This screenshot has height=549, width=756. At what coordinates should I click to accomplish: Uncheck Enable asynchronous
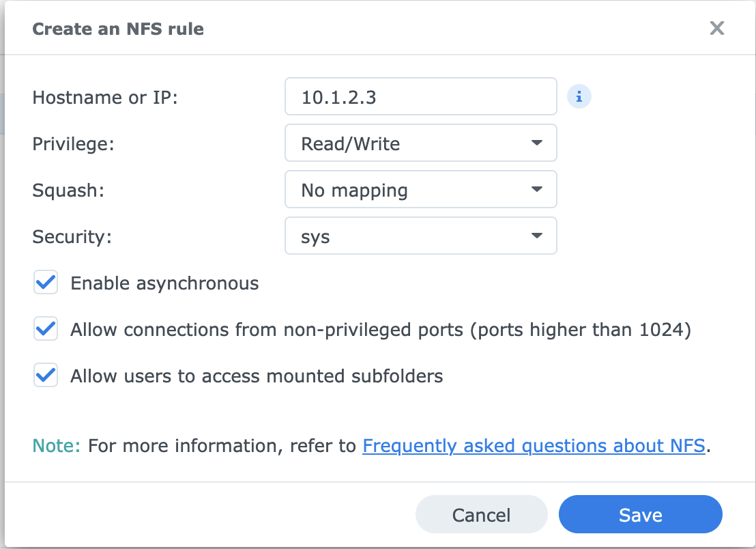(45, 282)
